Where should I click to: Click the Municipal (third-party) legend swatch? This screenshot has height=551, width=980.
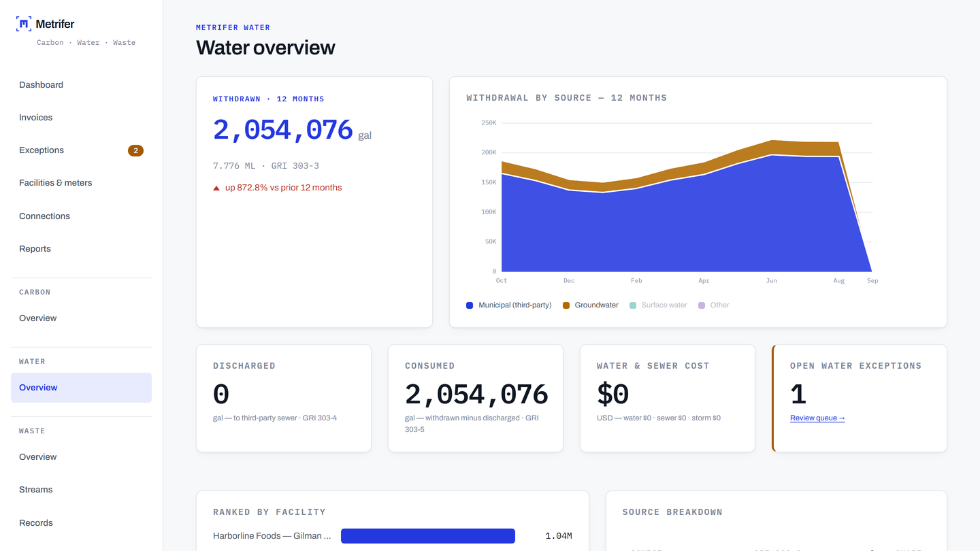click(470, 305)
